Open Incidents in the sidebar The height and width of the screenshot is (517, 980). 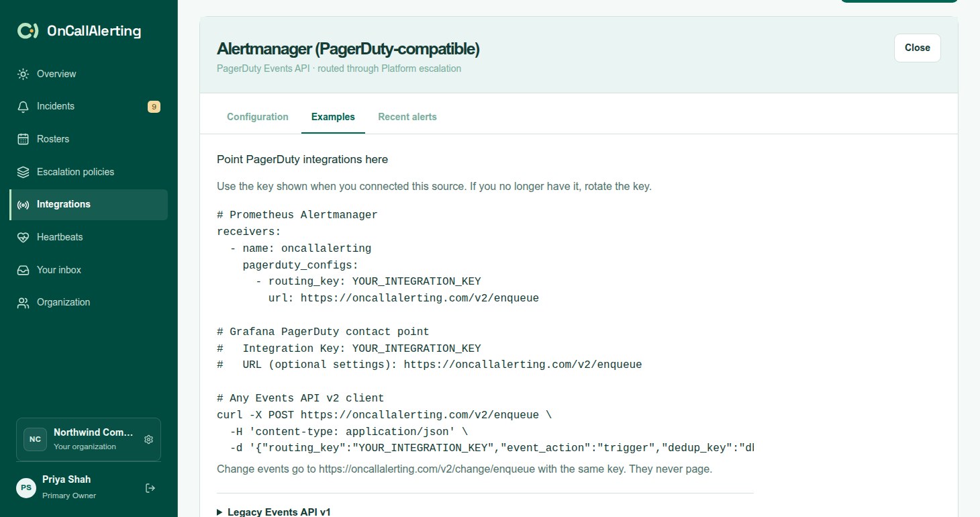tap(89, 106)
